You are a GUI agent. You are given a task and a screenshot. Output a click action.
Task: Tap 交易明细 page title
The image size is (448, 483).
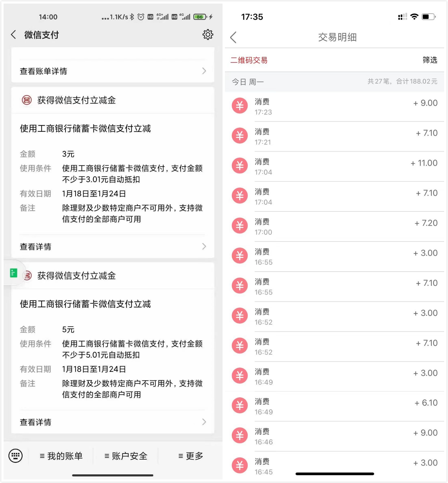tap(337, 37)
